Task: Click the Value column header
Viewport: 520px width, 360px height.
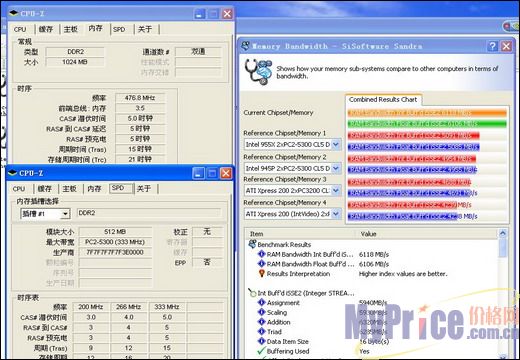Action: click(x=427, y=234)
